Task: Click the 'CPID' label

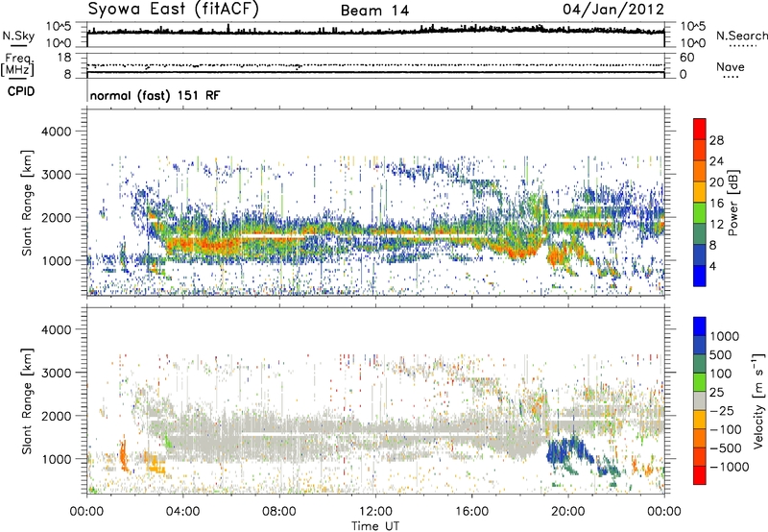Action: (x=21, y=91)
